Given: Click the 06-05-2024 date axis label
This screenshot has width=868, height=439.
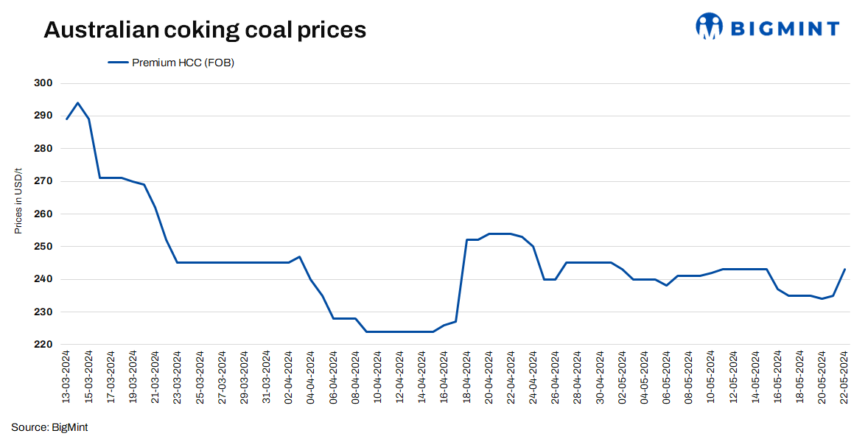Looking at the screenshot, I should (666, 376).
